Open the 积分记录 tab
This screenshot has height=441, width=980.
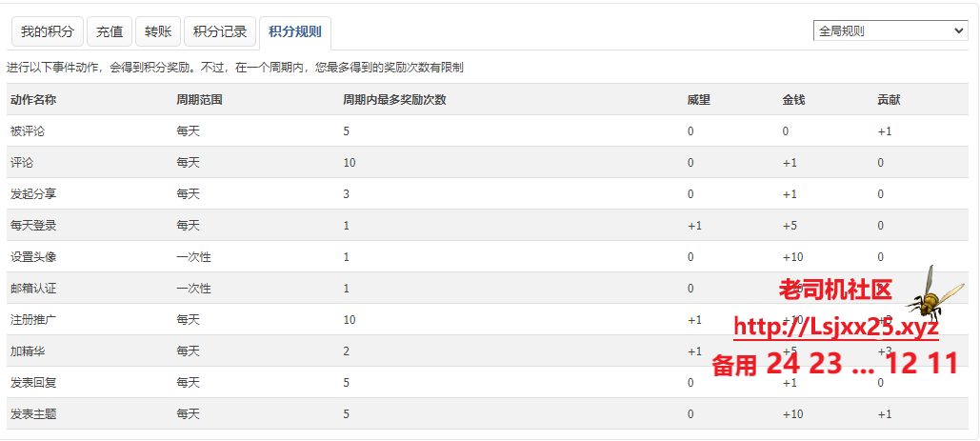[220, 31]
